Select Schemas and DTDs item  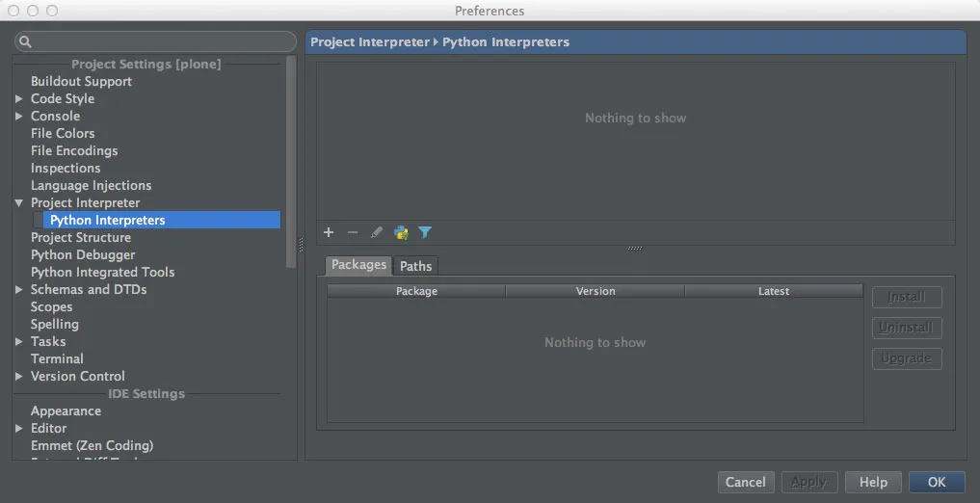click(x=89, y=290)
